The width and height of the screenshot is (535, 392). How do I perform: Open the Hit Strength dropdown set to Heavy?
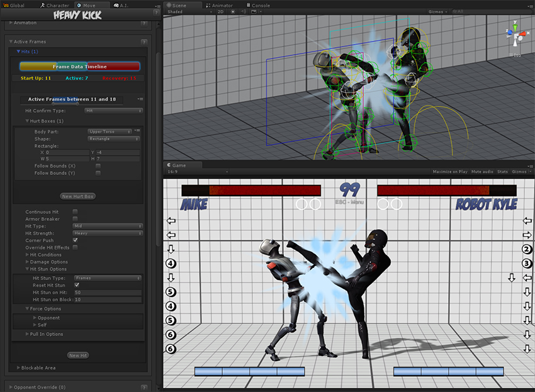pyautogui.click(x=108, y=233)
